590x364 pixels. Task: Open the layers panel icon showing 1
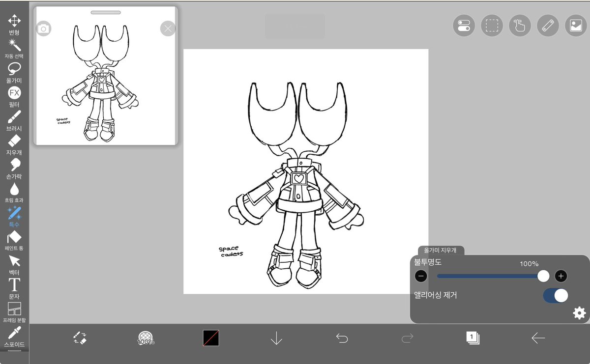[472, 338]
